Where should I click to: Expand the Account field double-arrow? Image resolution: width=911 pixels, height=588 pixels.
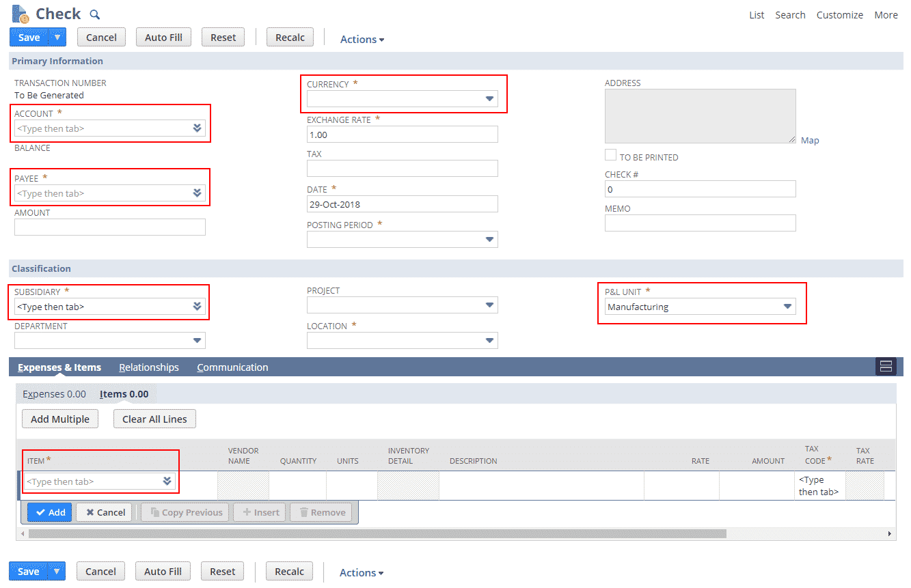click(197, 128)
